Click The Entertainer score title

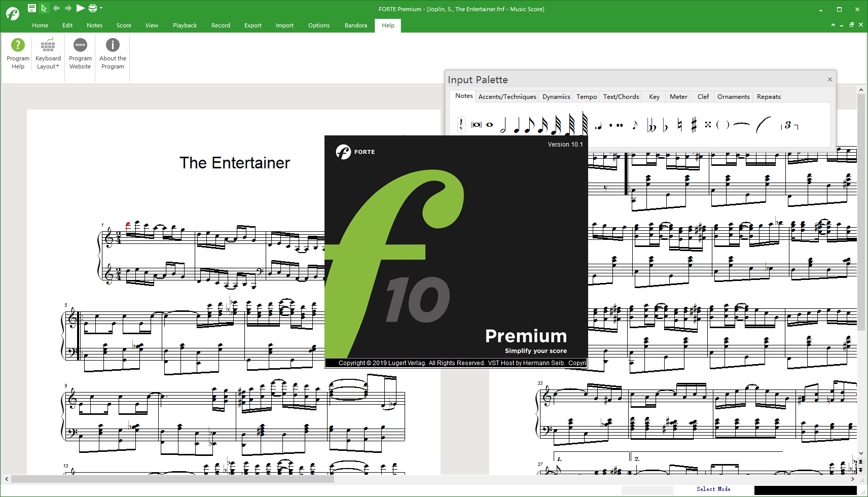click(235, 163)
